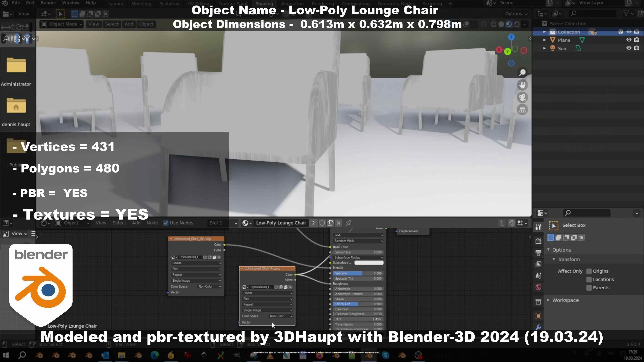
Task: Expand the Plane tree item
Action: click(x=544, y=40)
